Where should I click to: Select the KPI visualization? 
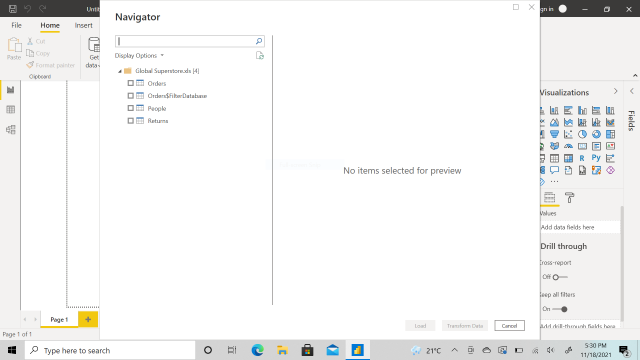[611, 146]
